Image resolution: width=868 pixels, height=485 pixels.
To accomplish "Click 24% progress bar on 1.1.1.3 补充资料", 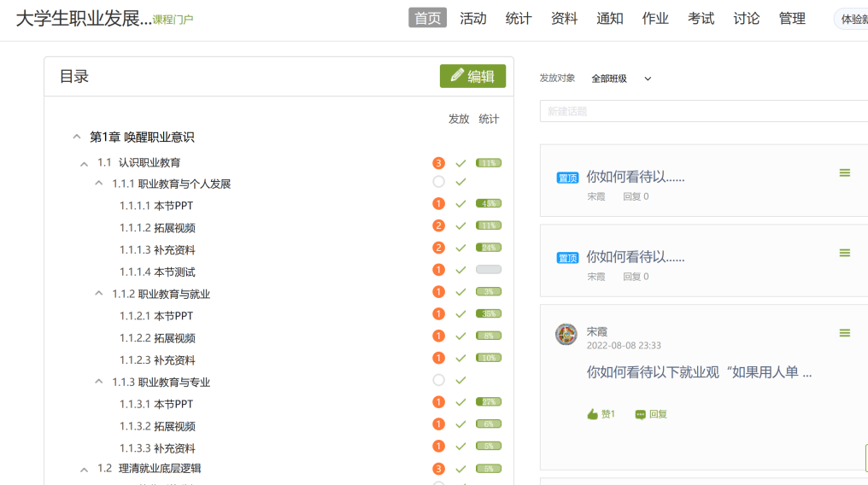I will (x=489, y=248).
